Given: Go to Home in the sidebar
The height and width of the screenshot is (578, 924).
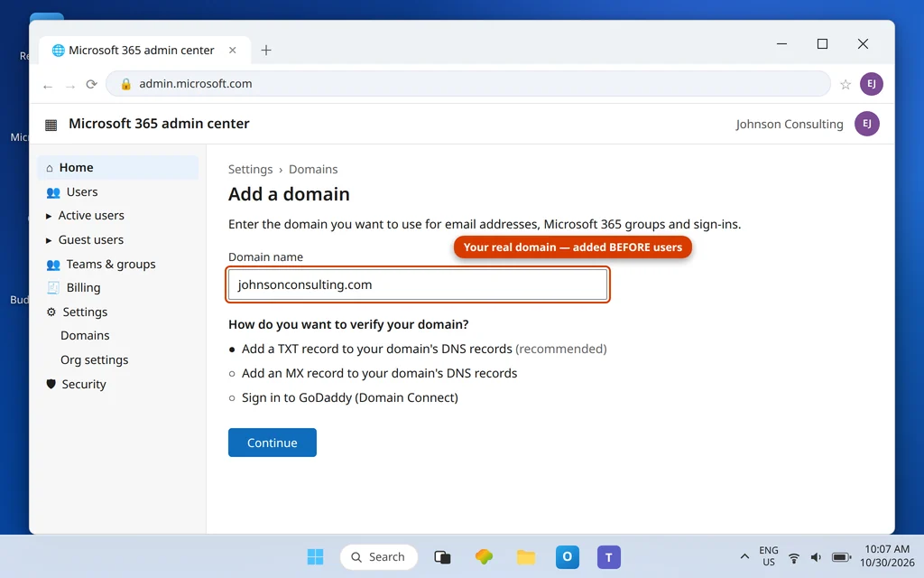Looking at the screenshot, I should (x=118, y=167).
